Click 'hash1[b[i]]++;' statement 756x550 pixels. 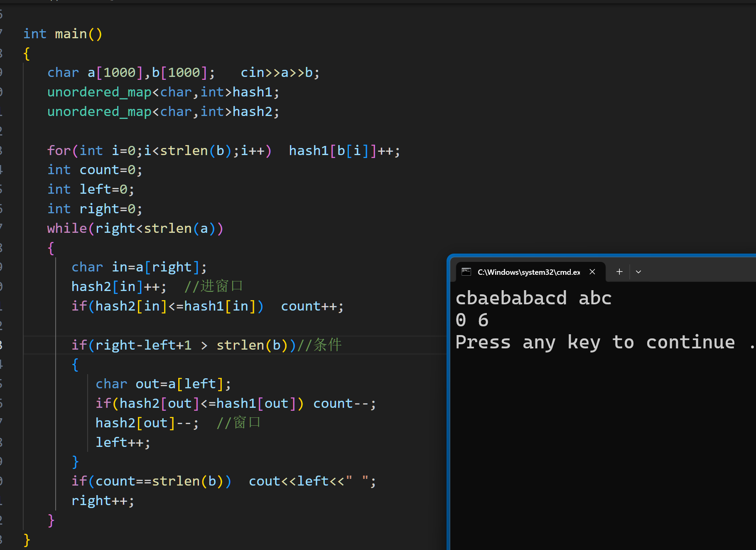(x=344, y=150)
